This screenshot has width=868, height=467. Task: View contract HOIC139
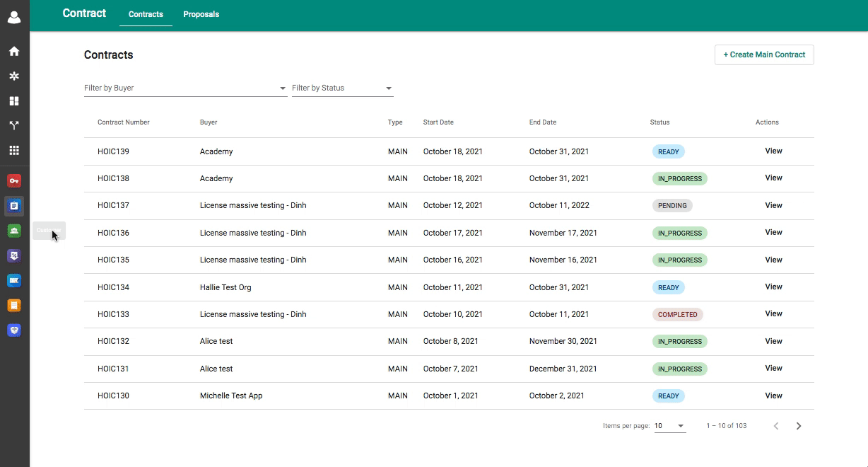click(774, 151)
